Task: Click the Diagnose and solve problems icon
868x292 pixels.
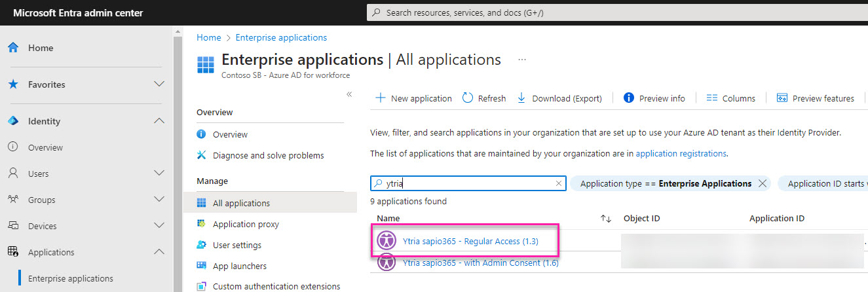Action: click(x=202, y=155)
